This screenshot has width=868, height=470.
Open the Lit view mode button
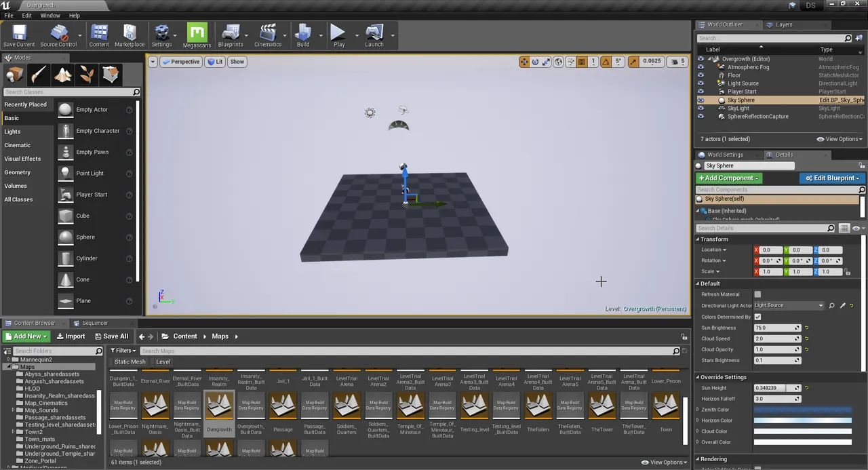(x=216, y=62)
